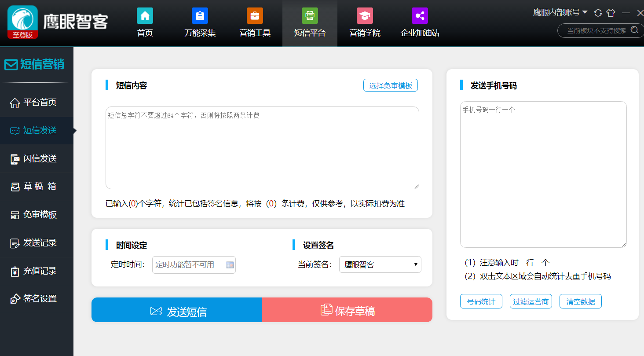Click the 签名设置 sidebar text
Screen dimensions: 644x356
click(x=40, y=299)
